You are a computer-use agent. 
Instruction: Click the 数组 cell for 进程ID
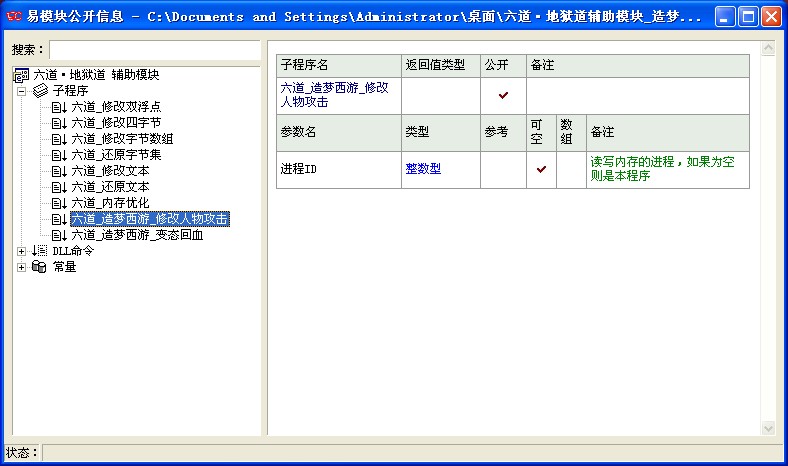(571, 170)
